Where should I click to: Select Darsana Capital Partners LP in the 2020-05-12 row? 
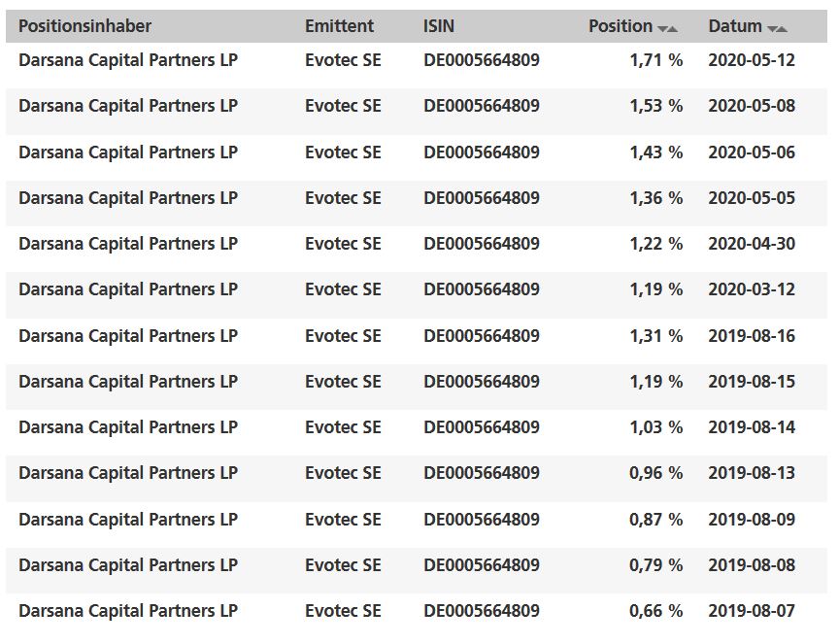tap(128, 60)
